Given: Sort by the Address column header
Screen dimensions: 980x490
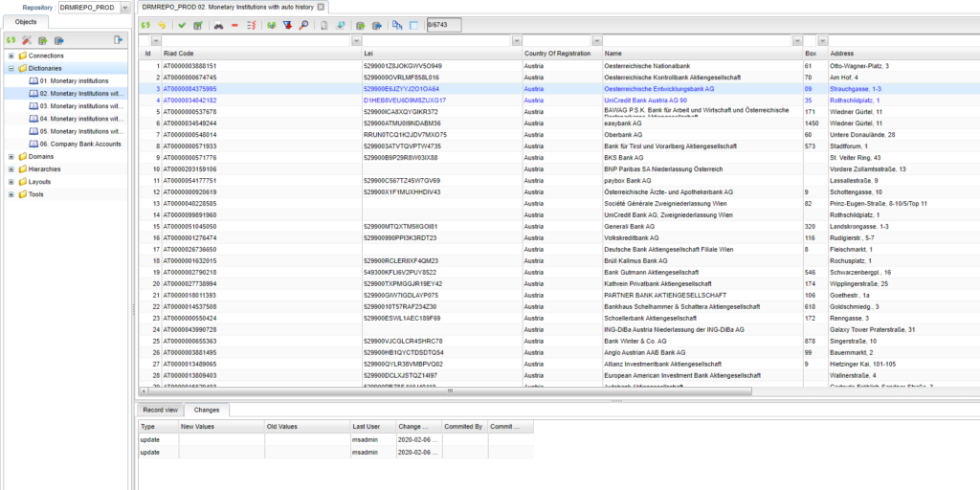Looking at the screenshot, I should coord(903,54).
